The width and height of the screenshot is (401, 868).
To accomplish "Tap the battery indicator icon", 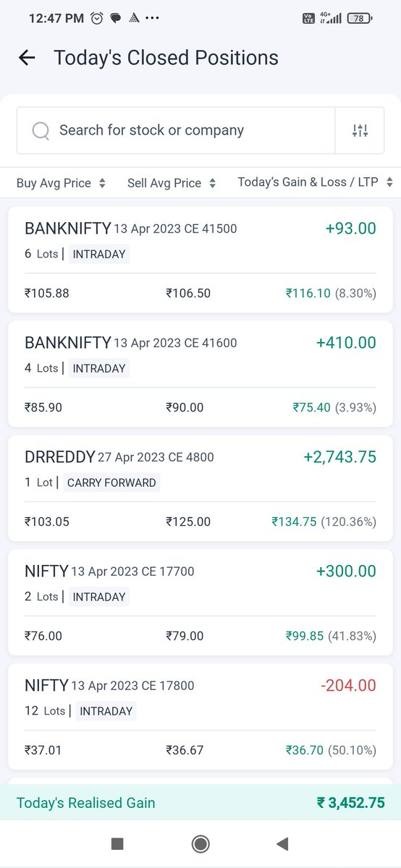I will tap(360, 18).
